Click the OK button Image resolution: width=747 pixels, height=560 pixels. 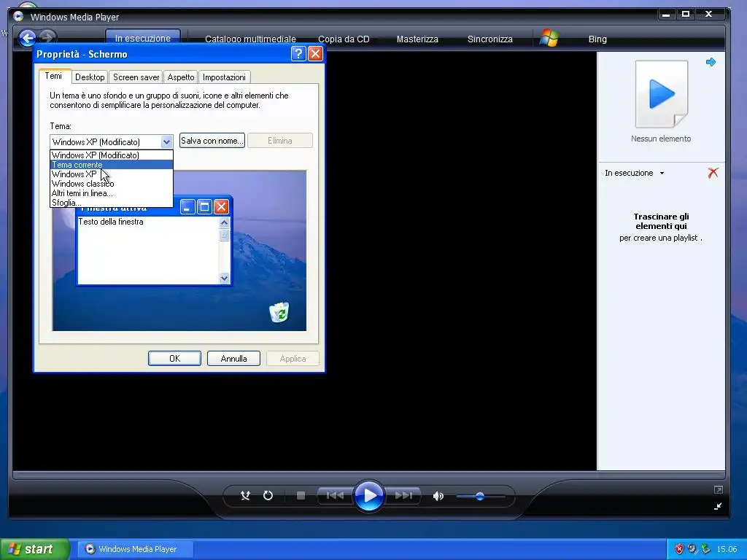(x=174, y=359)
